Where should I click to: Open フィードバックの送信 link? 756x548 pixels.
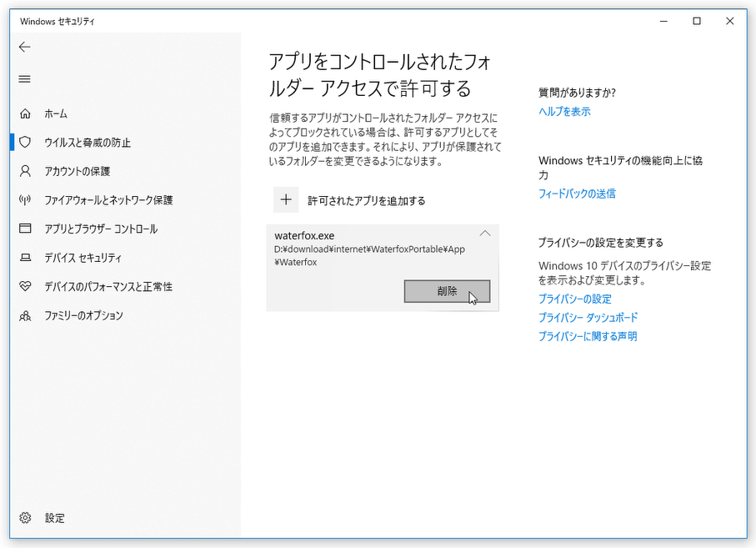[577, 194]
